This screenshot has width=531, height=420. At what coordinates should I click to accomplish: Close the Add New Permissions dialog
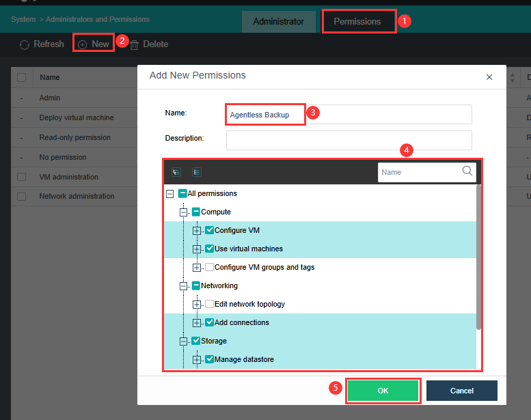tap(489, 77)
